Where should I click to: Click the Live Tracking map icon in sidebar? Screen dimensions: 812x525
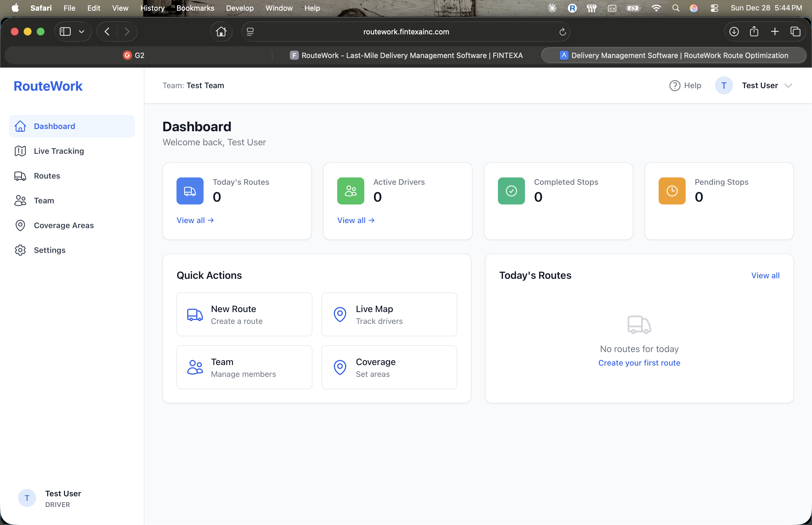[x=20, y=151]
